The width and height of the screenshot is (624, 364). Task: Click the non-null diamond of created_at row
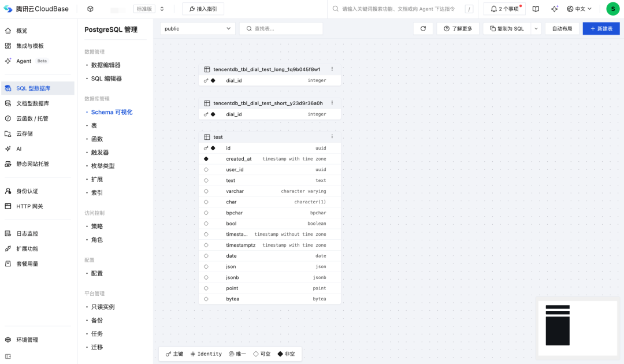[x=206, y=159]
